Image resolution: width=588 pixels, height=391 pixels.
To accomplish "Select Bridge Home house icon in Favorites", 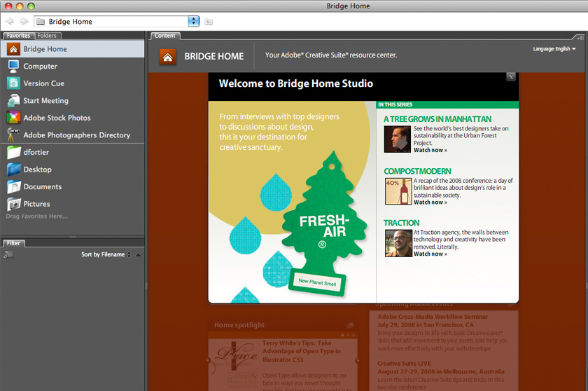I will [x=13, y=49].
